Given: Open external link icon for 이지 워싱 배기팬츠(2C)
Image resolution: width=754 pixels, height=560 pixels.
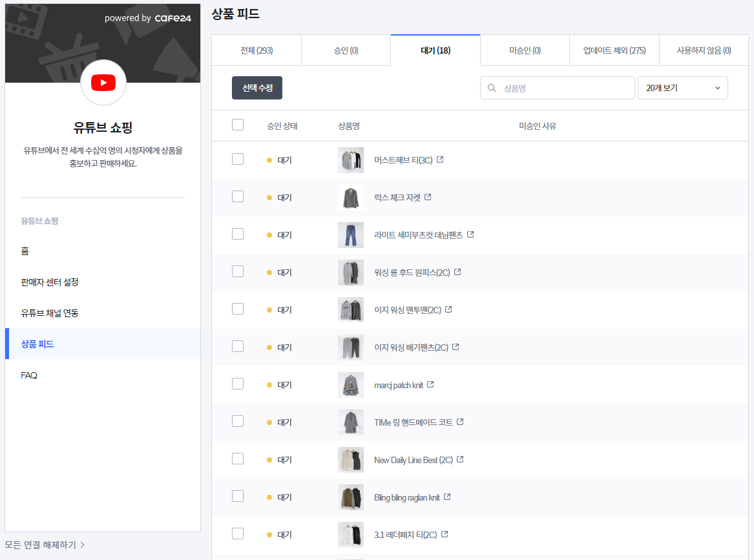Looking at the screenshot, I should coord(456,347).
